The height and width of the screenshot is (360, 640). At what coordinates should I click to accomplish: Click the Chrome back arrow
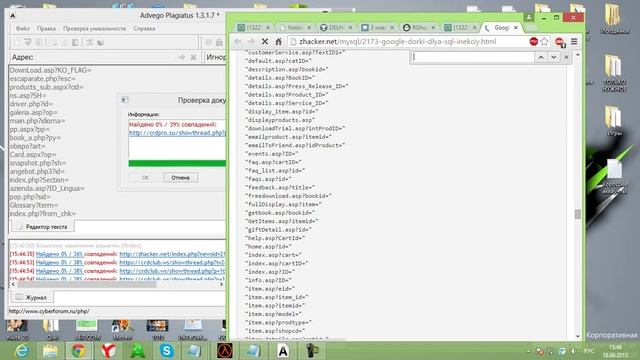coord(238,42)
